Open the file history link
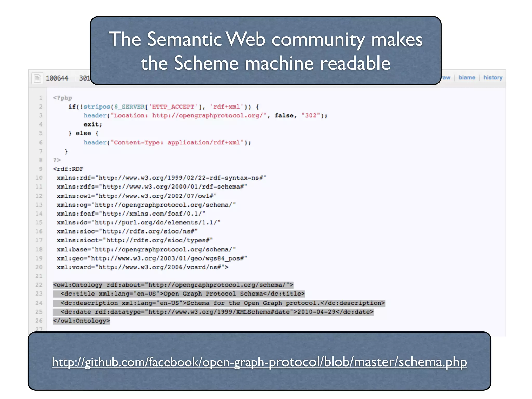The width and height of the screenshot is (532, 399). click(493, 78)
